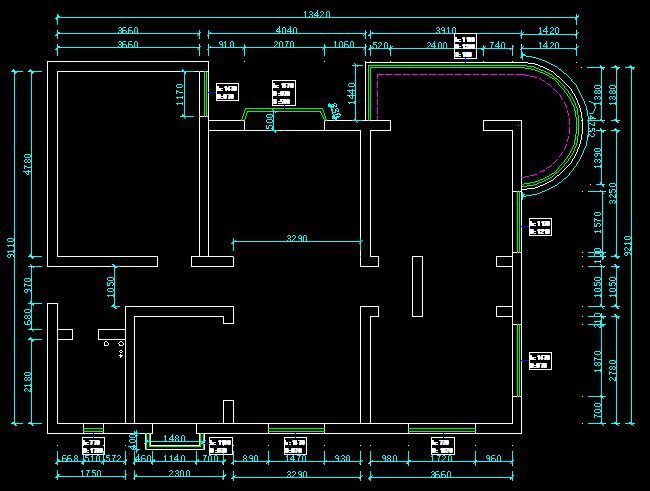Select the 2070 dimension label
Image resolution: width=650 pixels, height=491 pixels.
click(283, 45)
